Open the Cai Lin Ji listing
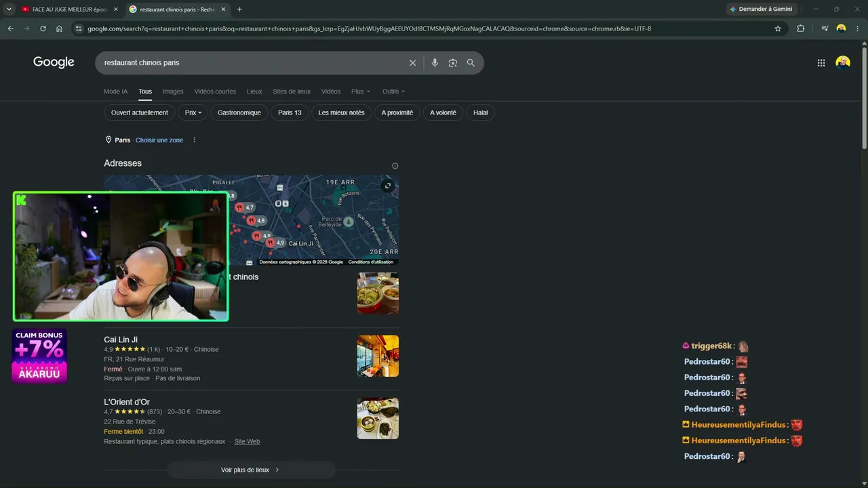This screenshot has width=868, height=488. pos(121,340)
